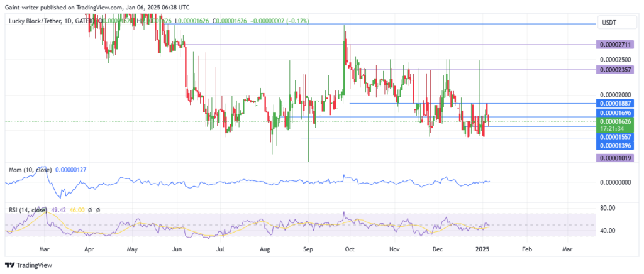Click the 0.00000000 momentum axis value
The image size is (644, 274).
(x=614, y=182)
